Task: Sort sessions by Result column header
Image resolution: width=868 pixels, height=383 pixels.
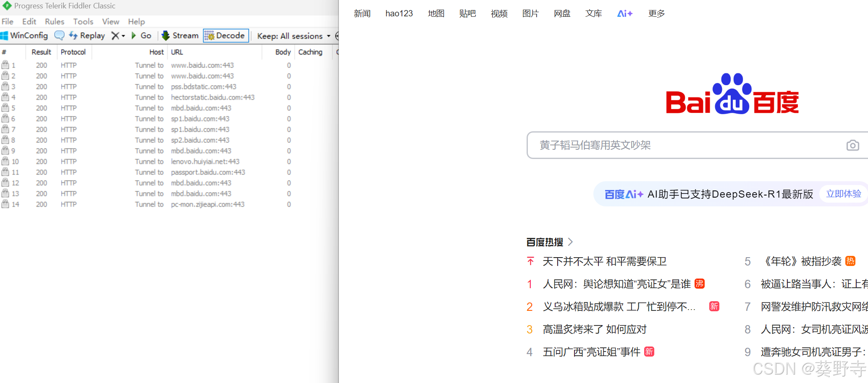Action: click(41, 52)
